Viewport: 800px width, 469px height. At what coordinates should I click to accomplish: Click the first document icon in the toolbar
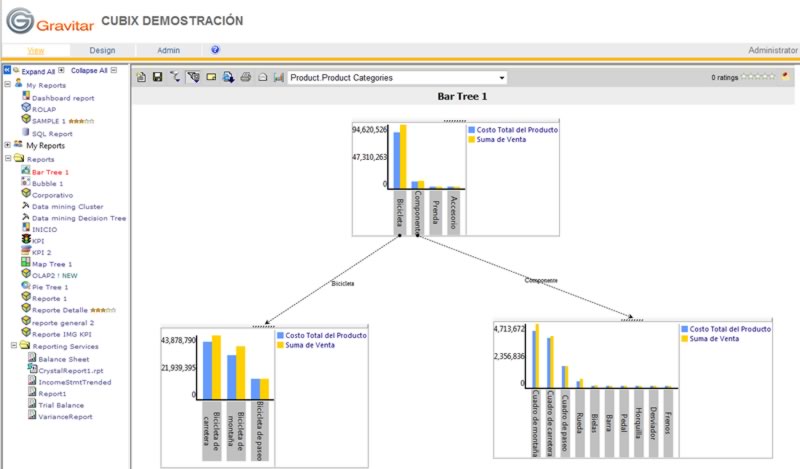pos(141,77)
